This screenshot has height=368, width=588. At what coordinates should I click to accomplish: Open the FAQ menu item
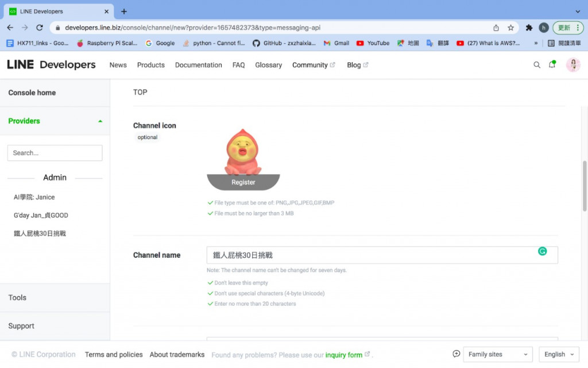pos(238,65)
